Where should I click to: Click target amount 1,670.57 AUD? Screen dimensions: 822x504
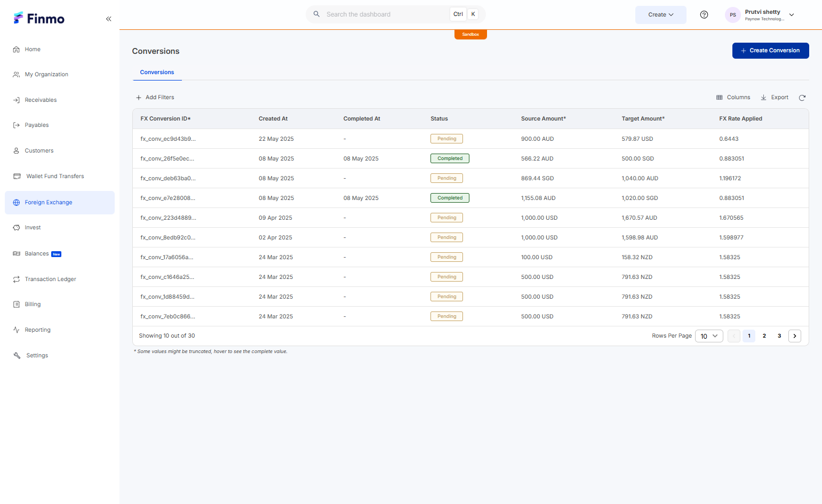point(639,218)
